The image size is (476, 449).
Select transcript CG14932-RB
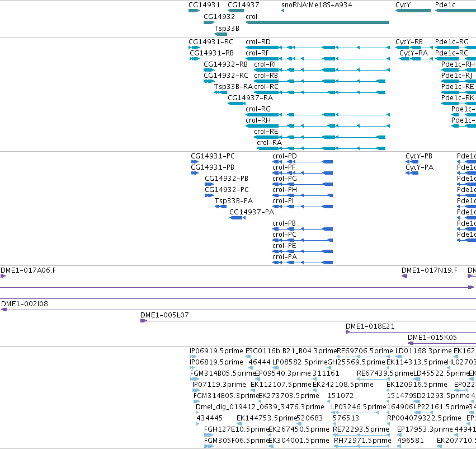pos(209,70)
